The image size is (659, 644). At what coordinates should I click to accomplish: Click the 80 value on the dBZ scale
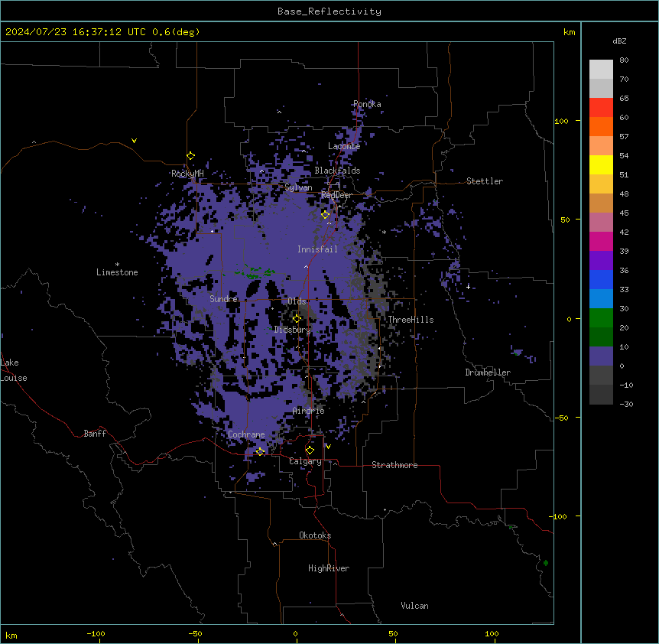pos(624,60)
